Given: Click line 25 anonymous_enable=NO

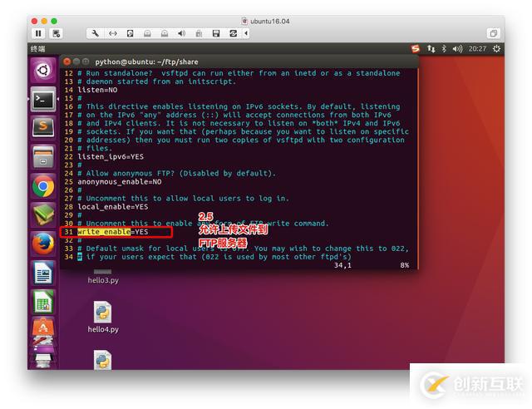Looking at the screenshot, I should pos(120,182).
